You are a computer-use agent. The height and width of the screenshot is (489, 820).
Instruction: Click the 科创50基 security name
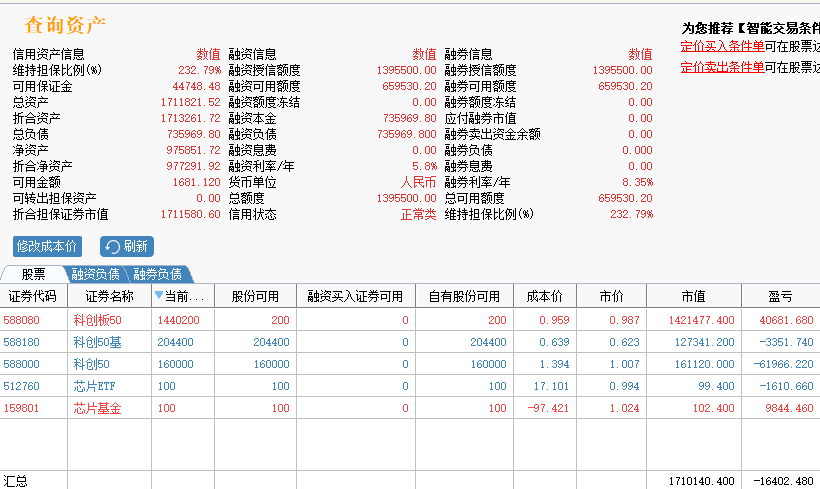(x=97, y=342)
